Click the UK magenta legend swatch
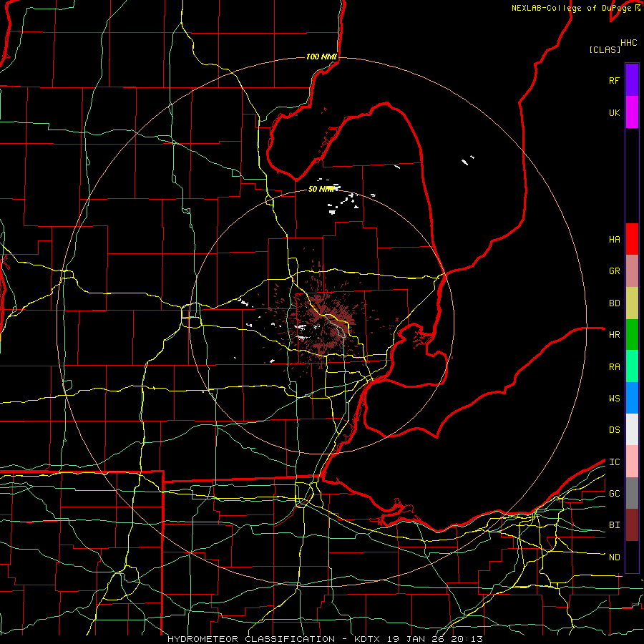Image resolution: width=644 pixels, height=644 pixels. click(632, 112)
